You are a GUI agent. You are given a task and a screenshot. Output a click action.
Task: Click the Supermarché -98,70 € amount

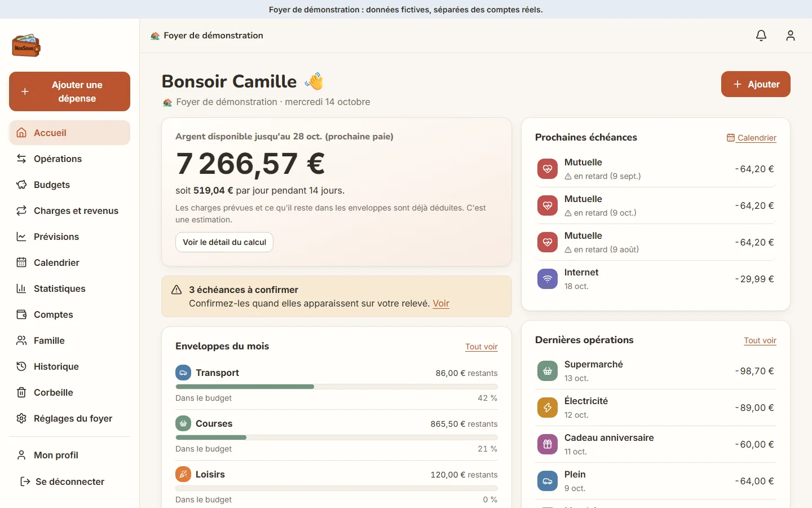[x=754, y=371]
